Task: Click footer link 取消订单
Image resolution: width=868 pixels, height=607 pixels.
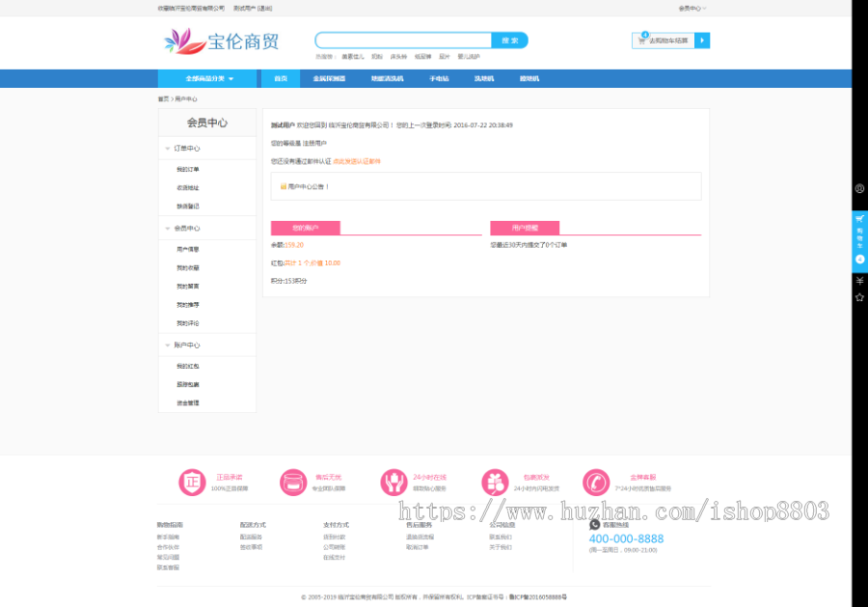Action: point(418,547)
